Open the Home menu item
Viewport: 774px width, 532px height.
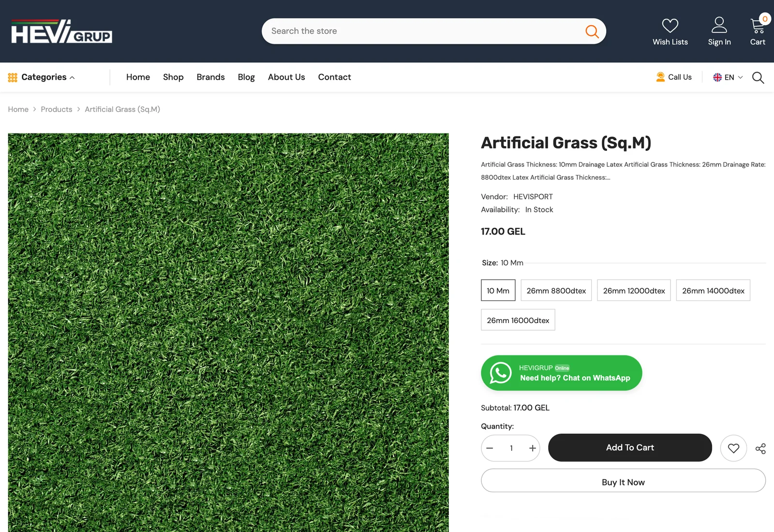138,77
